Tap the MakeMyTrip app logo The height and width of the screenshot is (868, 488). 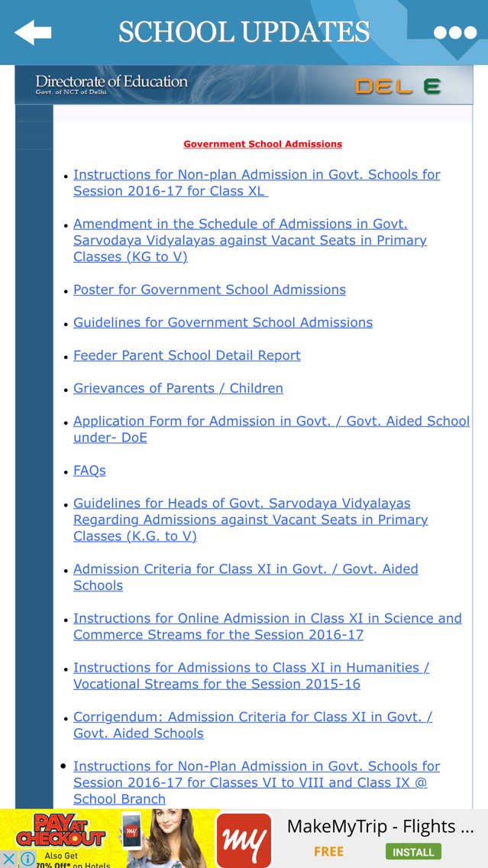point(244,840)
